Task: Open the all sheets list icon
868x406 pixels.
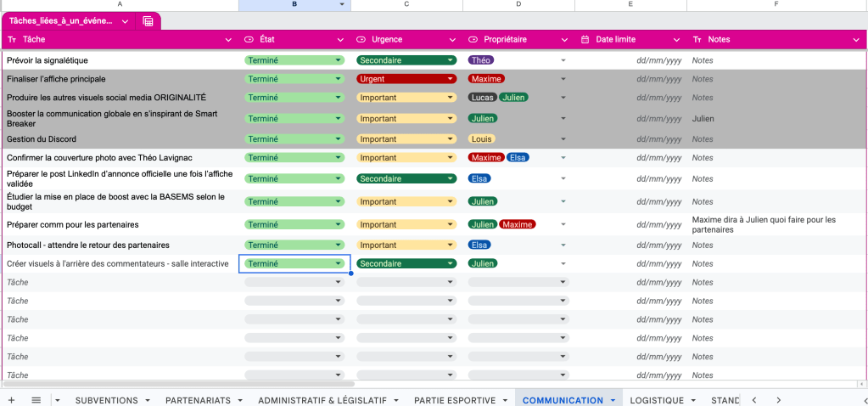Action: pos(36,399)
